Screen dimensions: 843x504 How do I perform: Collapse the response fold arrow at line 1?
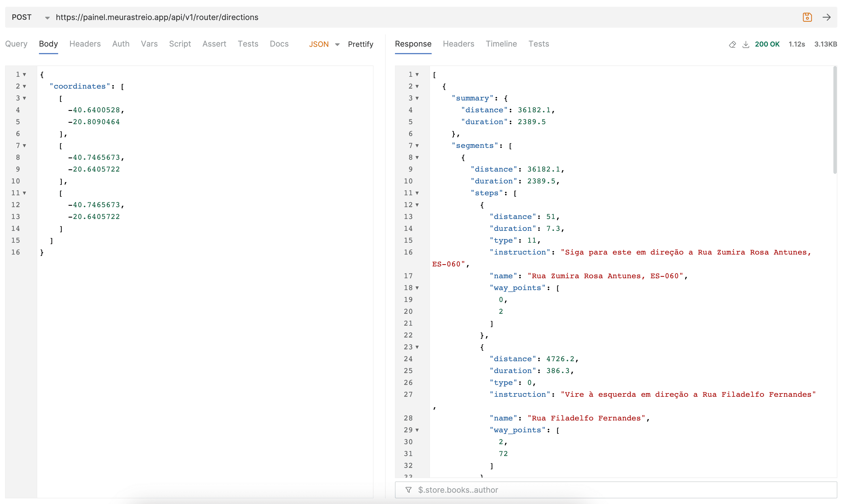(417, 74)
